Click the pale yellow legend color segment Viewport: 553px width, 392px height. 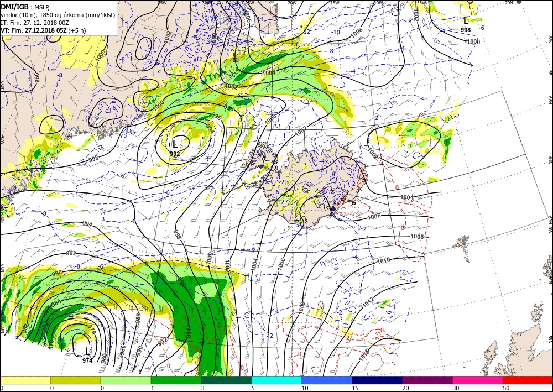25,380
